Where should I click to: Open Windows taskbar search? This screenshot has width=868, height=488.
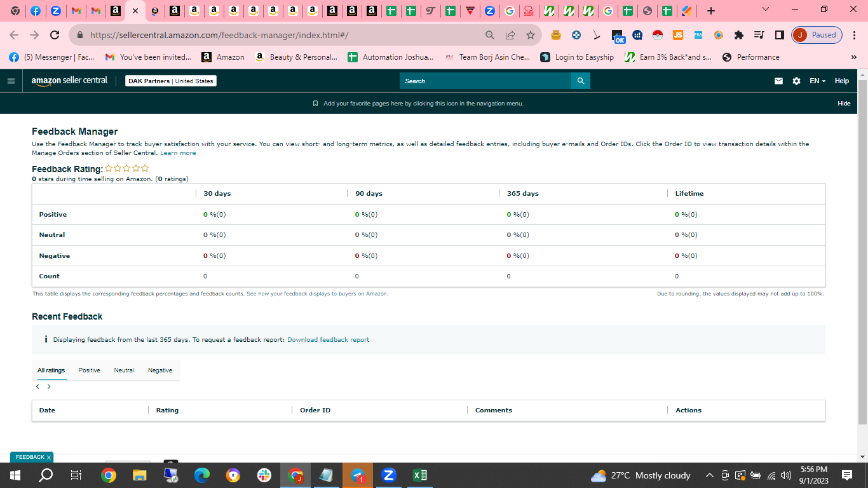[x=46, y=475]
